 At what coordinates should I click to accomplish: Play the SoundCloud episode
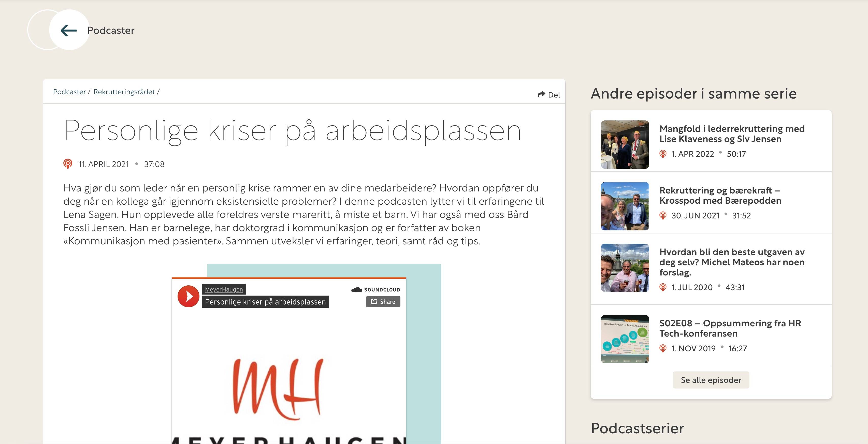point(188,296)
